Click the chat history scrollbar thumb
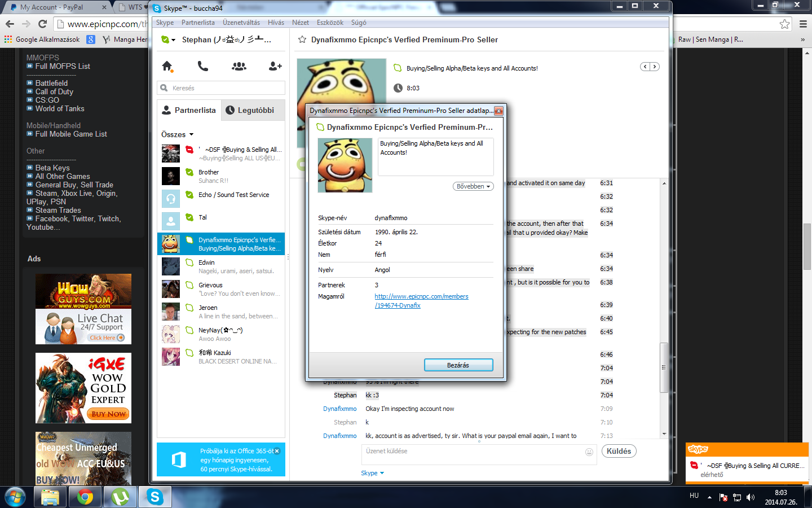This screenshot has height=508, width=812. pyautogui.click(x=664, y=367)
